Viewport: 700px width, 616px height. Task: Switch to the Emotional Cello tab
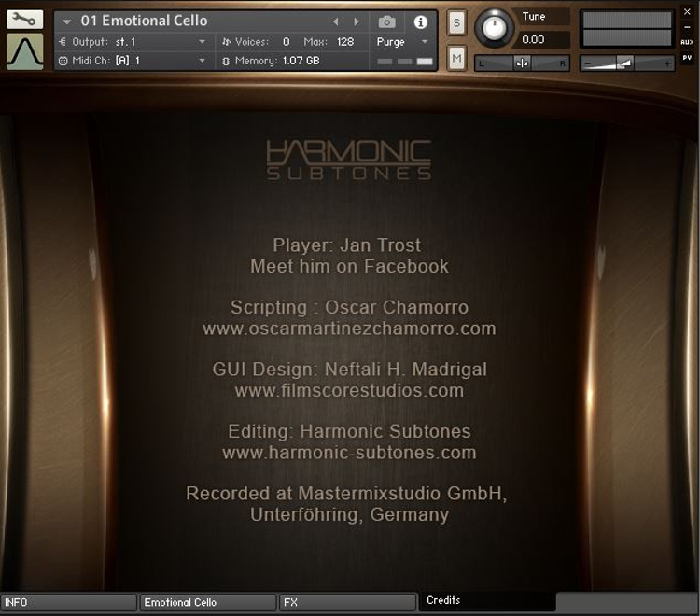[x=208, y=602]
